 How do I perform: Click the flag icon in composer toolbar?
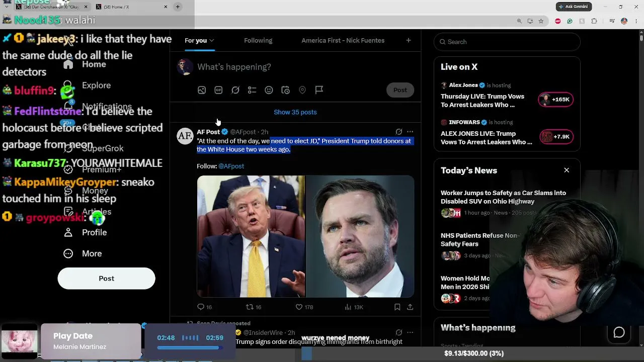[x=319, y=90]
